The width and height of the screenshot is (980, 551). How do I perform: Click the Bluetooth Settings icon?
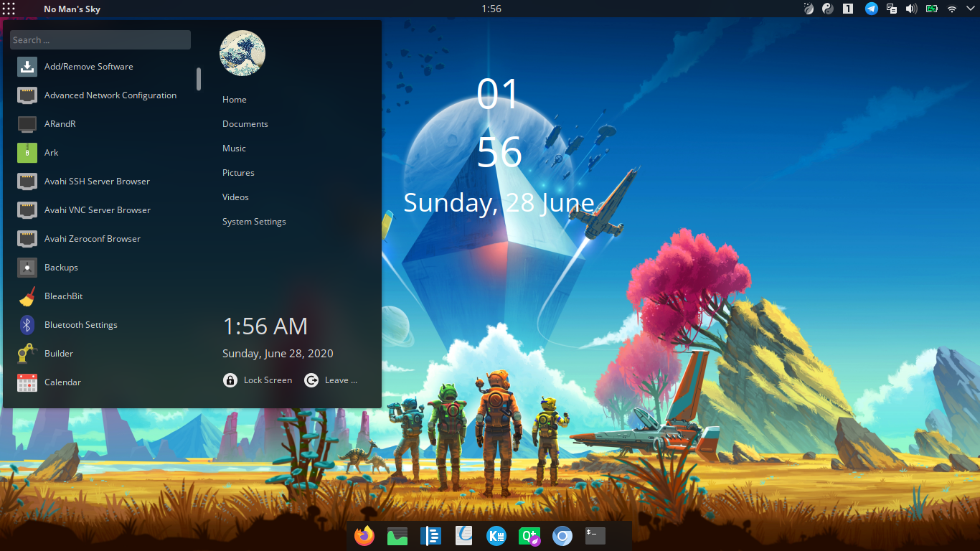point(27,325)
